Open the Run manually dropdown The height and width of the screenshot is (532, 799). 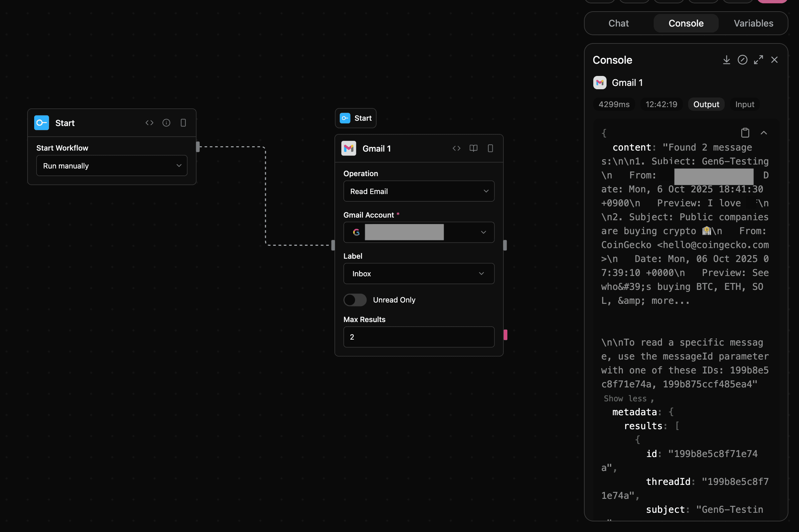point(112,166)
